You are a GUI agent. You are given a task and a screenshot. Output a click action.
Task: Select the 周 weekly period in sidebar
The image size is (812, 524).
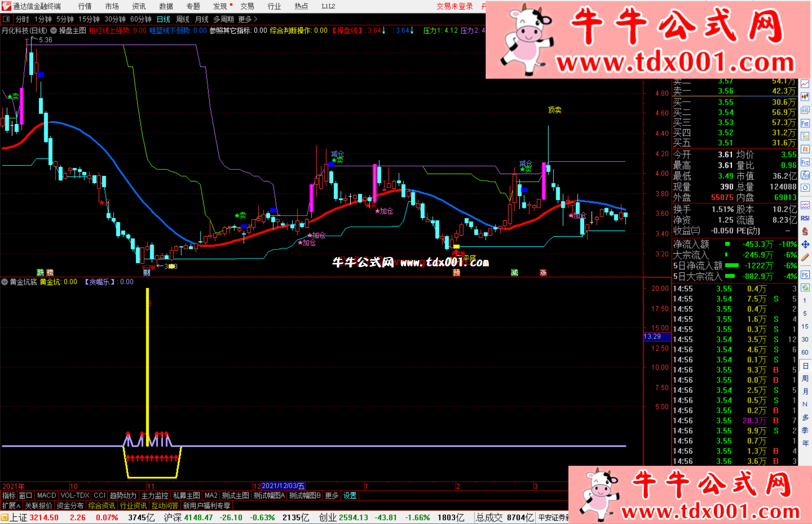click(805, 379)
